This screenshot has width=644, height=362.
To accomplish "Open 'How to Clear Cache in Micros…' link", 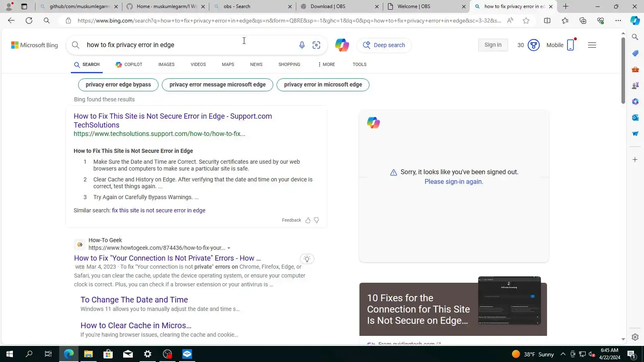I will pyautogui.click(x=136, y=325).
